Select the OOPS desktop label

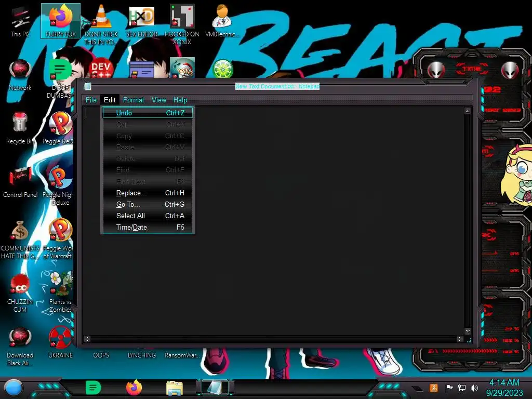[101, 355]
